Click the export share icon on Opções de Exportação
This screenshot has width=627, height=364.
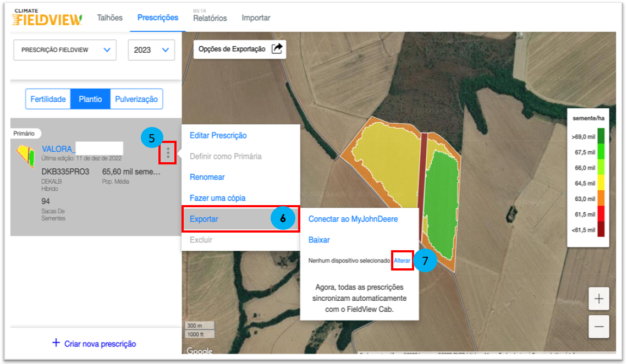pos(278,49)
